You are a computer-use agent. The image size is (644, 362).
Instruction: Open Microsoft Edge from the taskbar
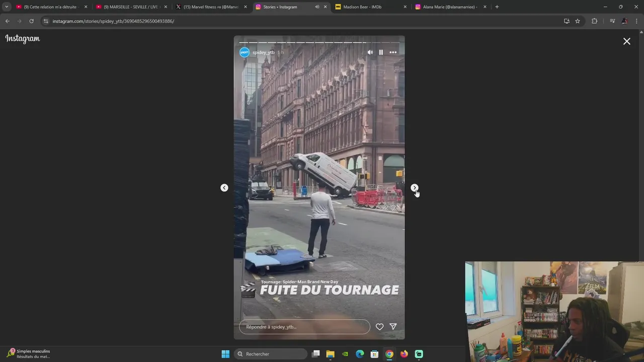click(x=360, y=354)
